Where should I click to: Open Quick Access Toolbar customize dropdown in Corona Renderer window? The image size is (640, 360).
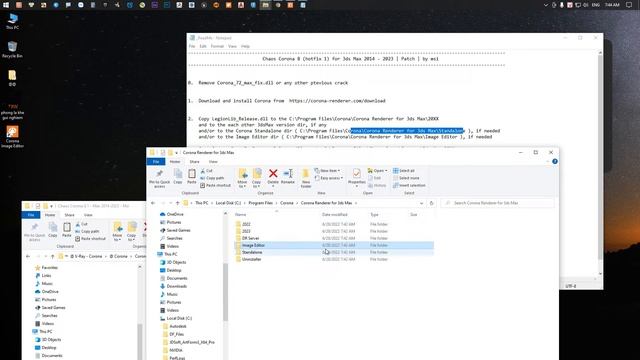[x=176, y=153]
